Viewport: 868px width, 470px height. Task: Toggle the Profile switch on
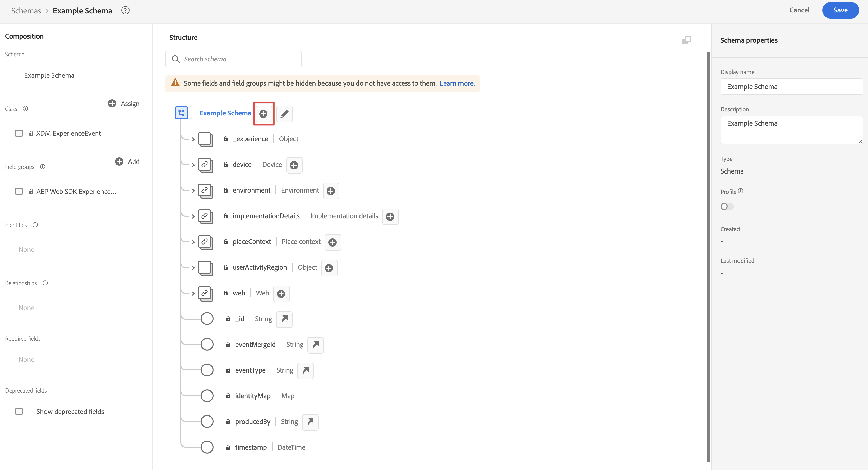tap(726, 206)
